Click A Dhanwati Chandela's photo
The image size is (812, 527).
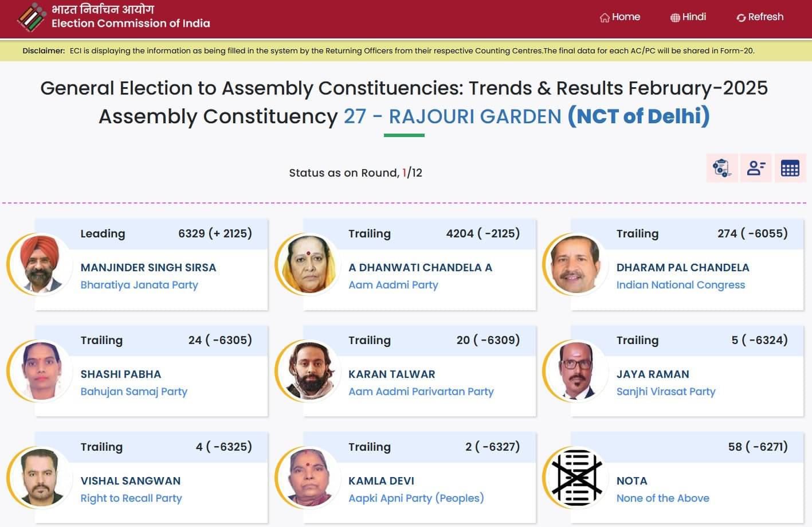309,264
